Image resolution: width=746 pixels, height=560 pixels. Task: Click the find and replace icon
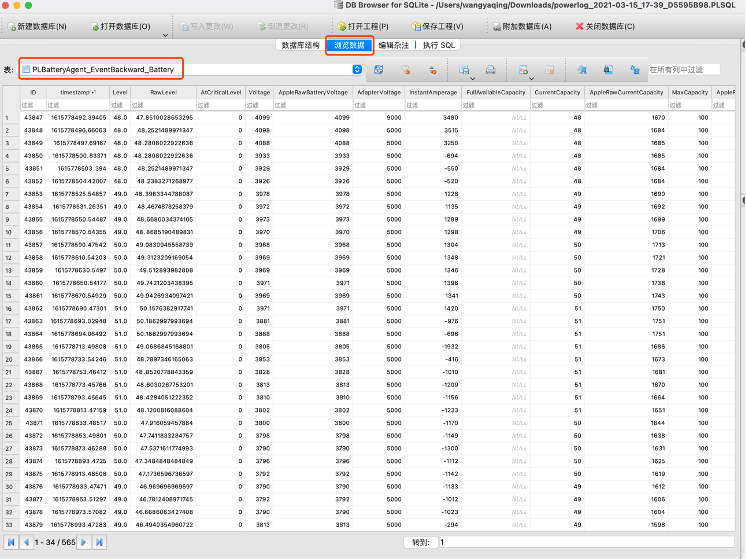pyautogui.click(x=635, y=70)
